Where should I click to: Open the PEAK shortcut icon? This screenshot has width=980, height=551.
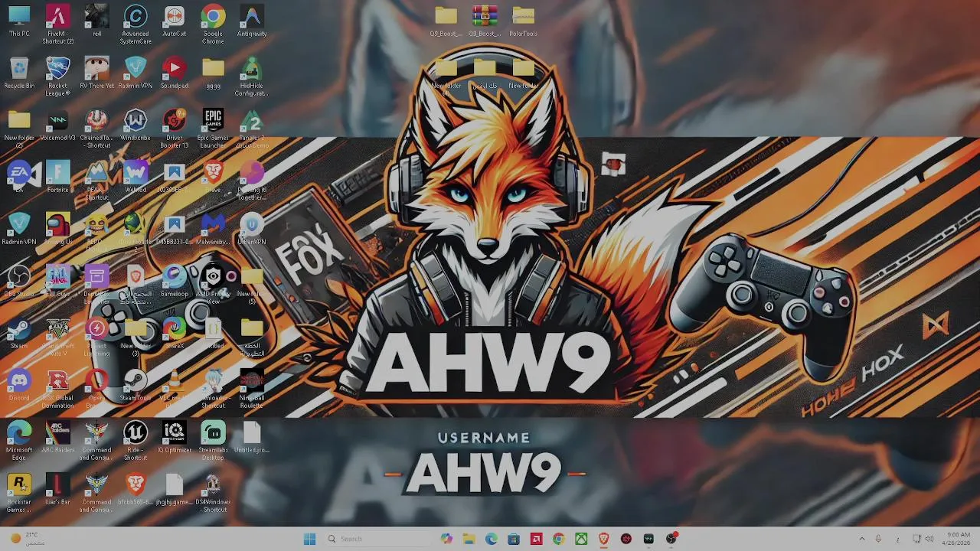click(x=96, y=181)
